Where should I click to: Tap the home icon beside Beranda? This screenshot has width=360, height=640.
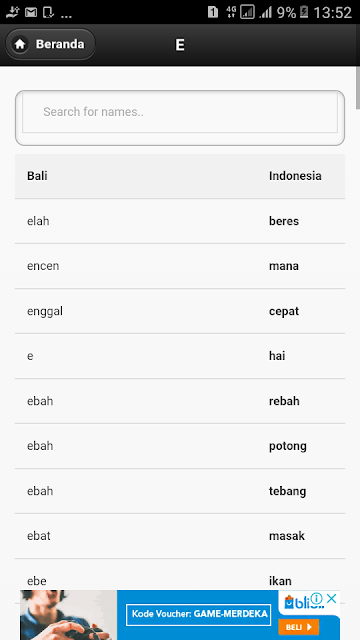20,44
